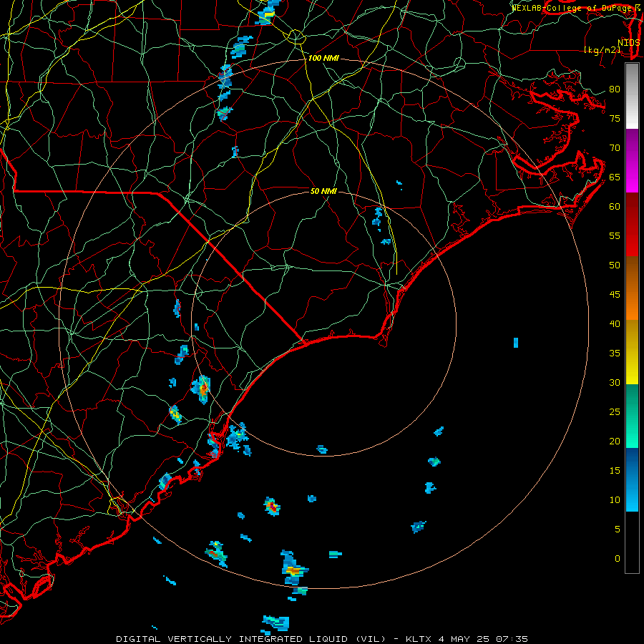Select the blue segment of the color scale
Viewport: 644px width, 644px height.
pos(632,479)
